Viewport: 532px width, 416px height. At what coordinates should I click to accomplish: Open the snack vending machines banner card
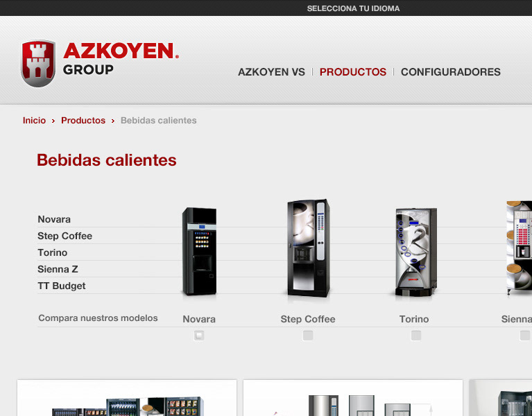pyautogui.click(x=127, y=398)
